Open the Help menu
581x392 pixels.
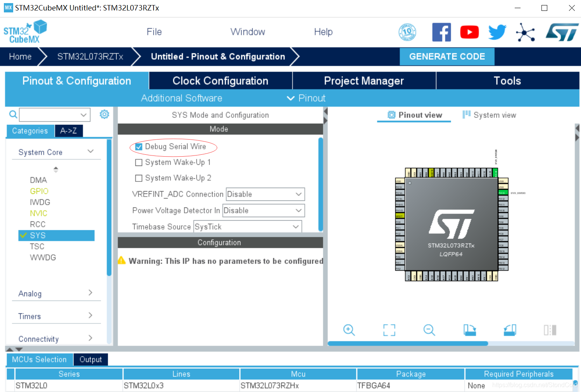click(323, 32)
